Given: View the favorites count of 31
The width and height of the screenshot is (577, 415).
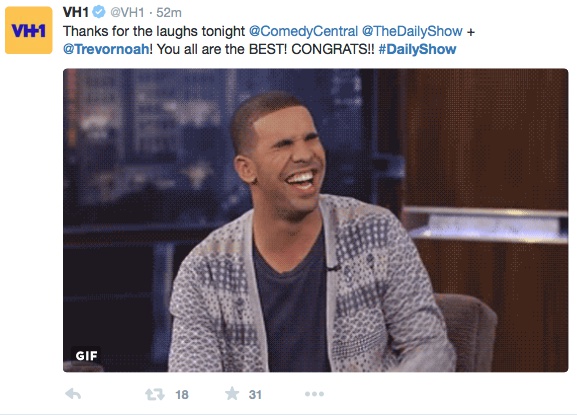Looking at the screenshot, I should [x=255, y=395].
